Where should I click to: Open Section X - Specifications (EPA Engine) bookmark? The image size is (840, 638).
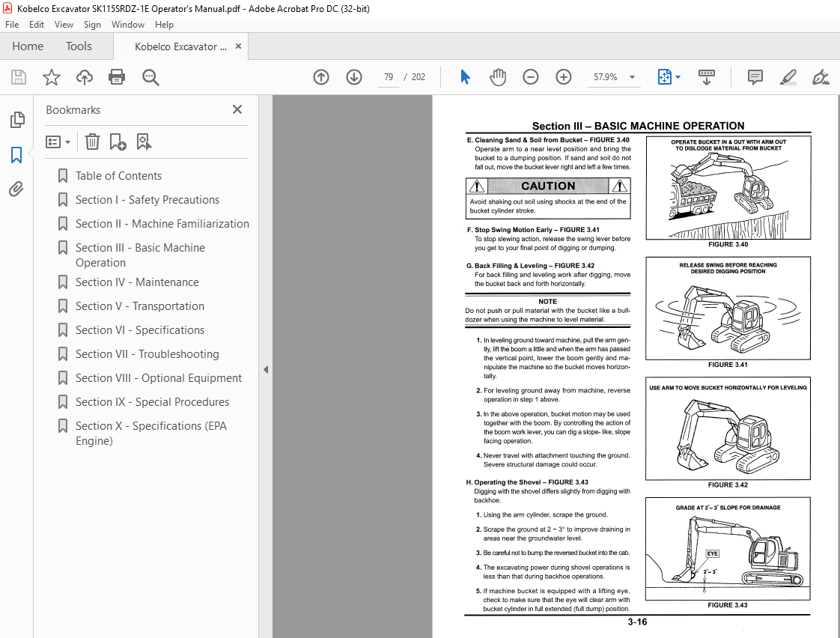tap(151, 434)
